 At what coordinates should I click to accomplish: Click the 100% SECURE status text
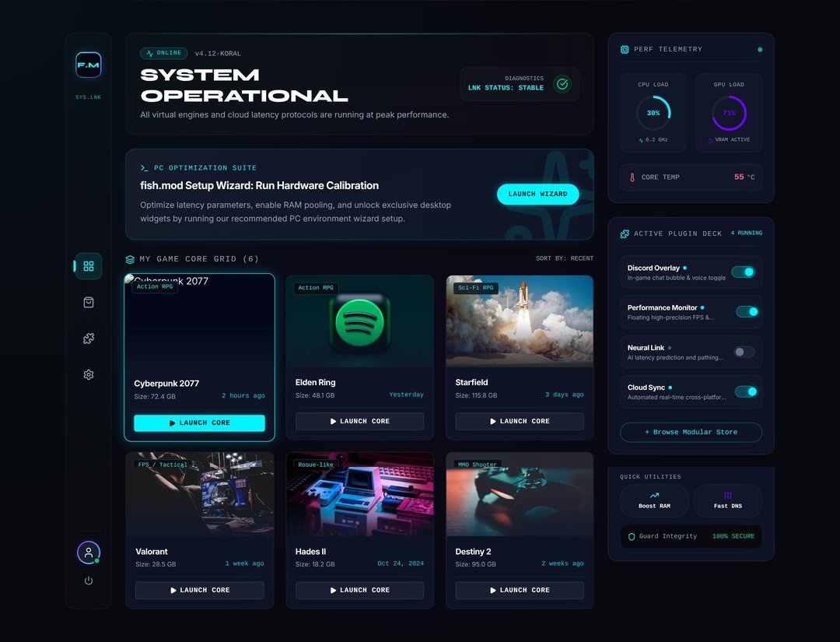(733, 536)
